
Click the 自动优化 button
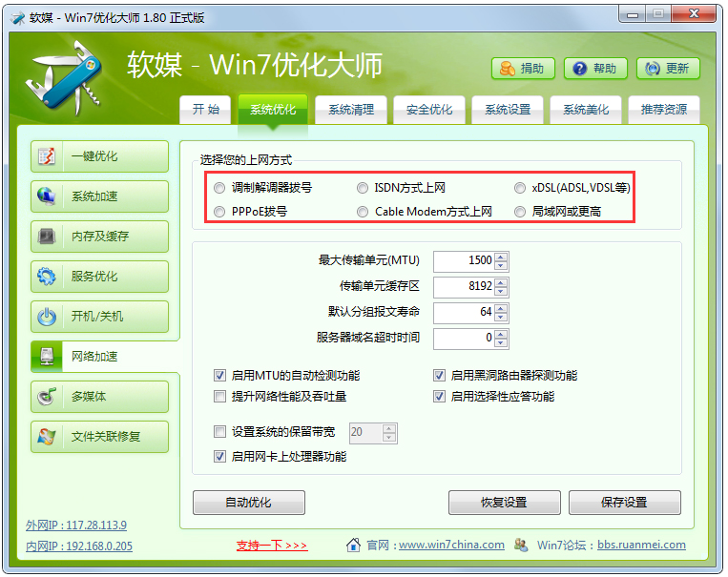249,503
